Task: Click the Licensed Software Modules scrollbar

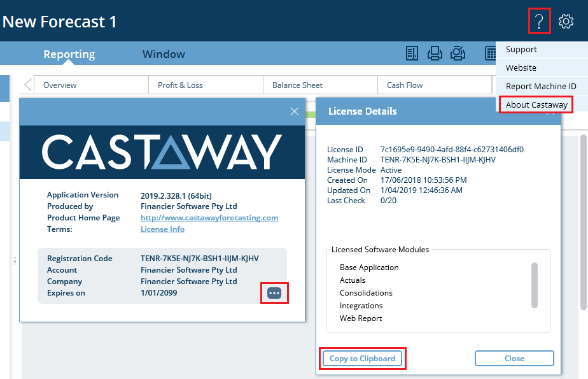Action: click(535, 285)
